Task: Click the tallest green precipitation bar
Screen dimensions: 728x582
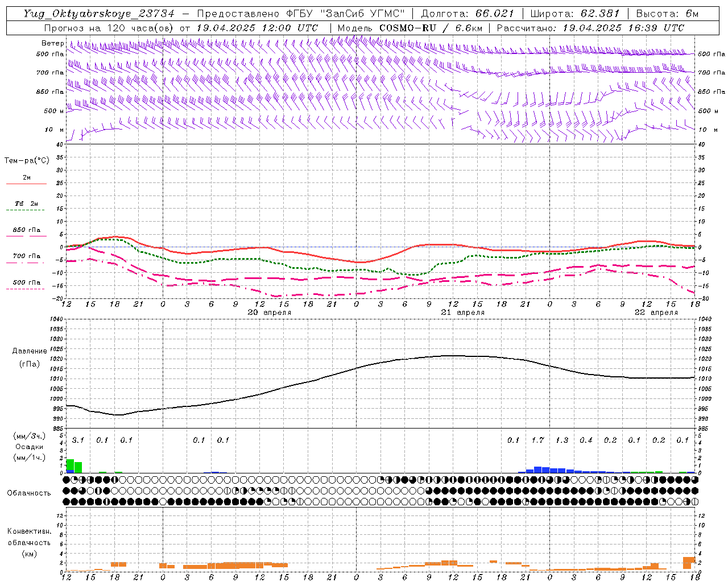Action: [x=71, y=464]
